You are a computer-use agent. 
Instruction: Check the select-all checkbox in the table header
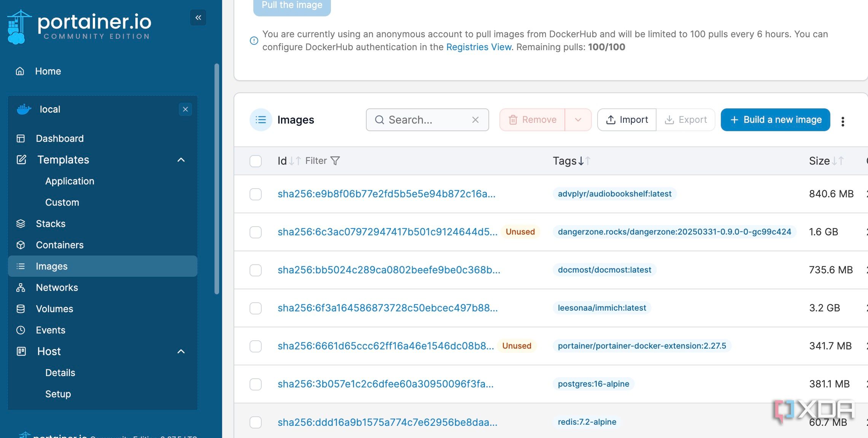[x=255, y=161]
